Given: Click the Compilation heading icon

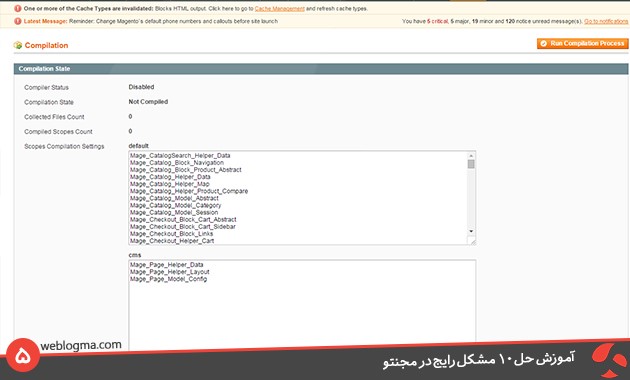Looking at the screenshot, I should coord(18,45).
